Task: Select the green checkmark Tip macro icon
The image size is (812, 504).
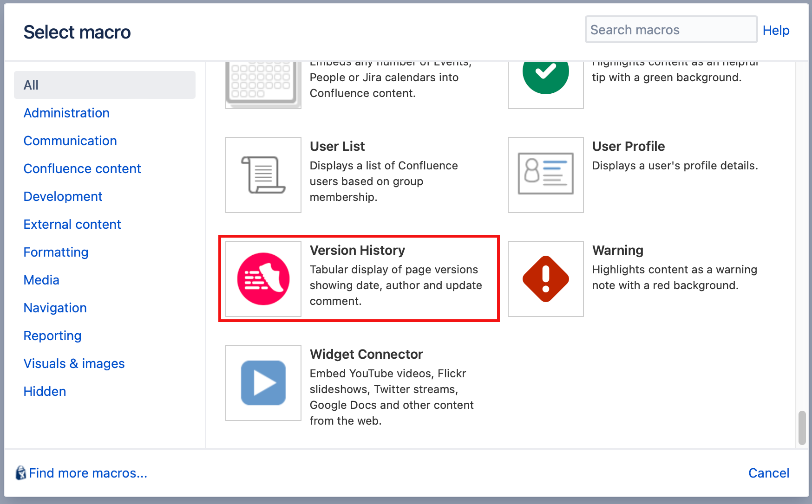Action: pos(546,84)
